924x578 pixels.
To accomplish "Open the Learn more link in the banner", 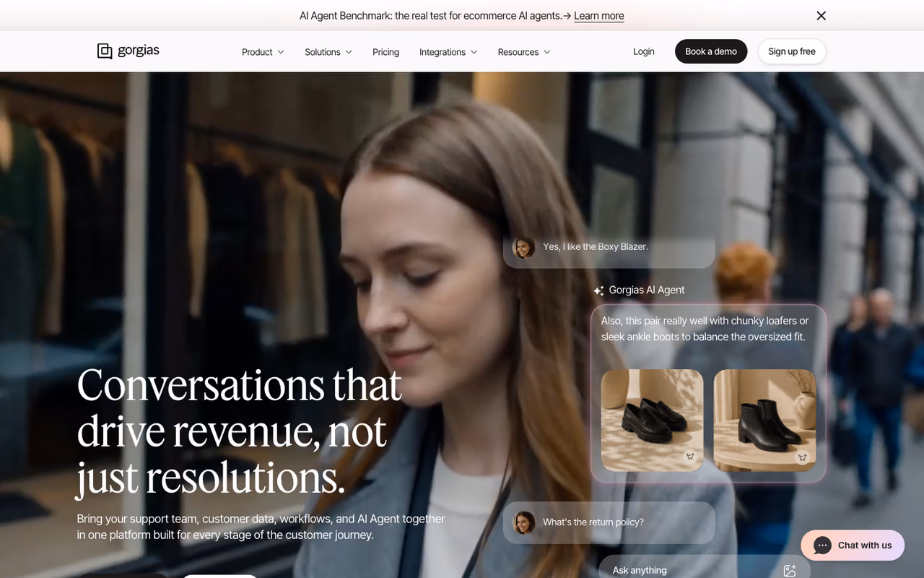I will [599, 16].
